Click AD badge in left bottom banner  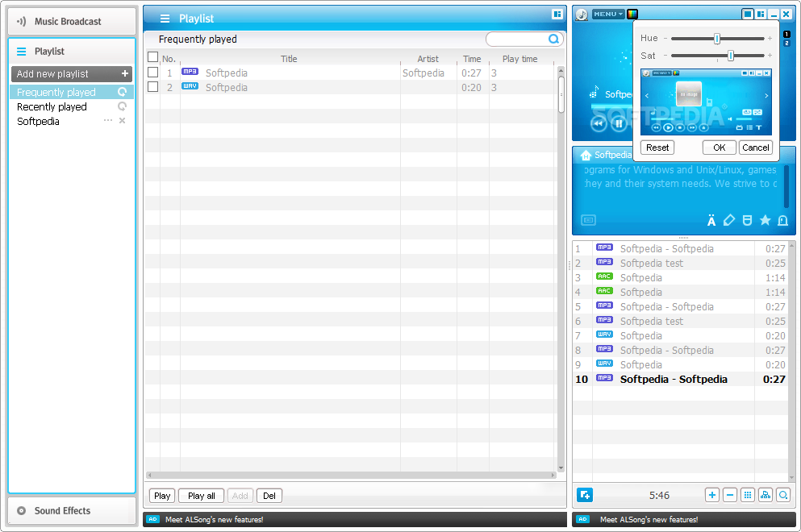152,519
